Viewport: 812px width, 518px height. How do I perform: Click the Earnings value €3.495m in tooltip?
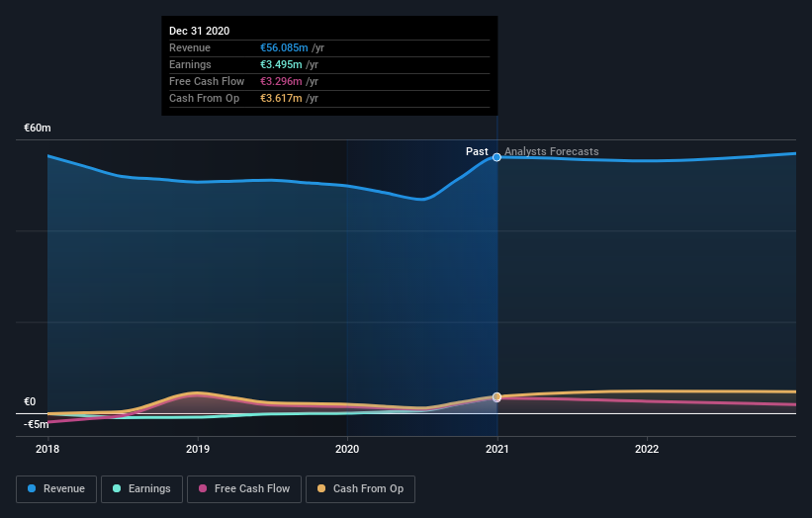(x=281, y=64)
